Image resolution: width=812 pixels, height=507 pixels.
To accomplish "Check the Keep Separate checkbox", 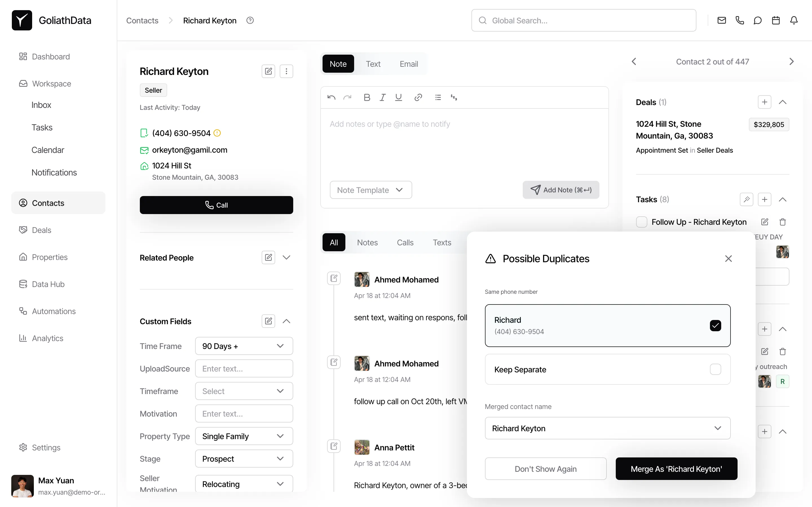I will pos(715,369).
